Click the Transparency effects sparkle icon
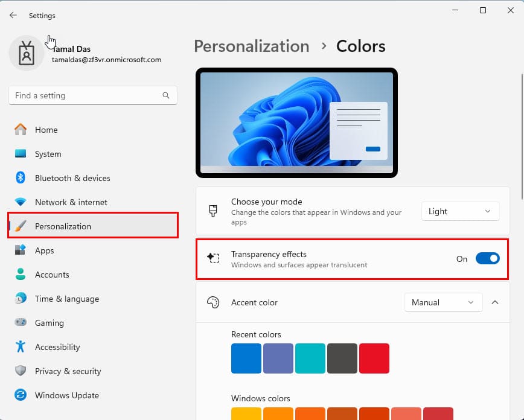The image size is (524, 420). [213, 258]
